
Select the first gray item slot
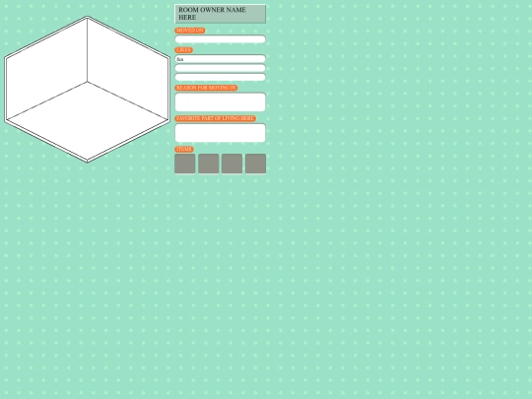[185, 164]
